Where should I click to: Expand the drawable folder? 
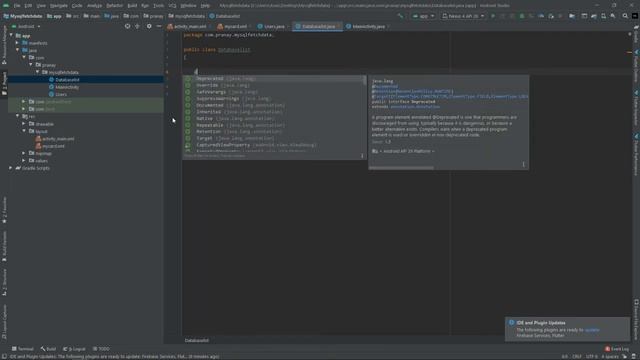(x=24, y=124)
